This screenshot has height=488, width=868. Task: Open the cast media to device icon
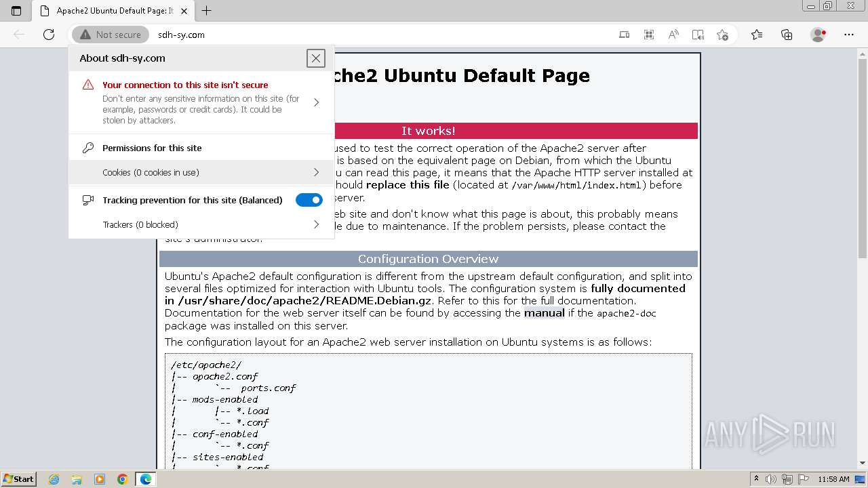click(625, 35)
